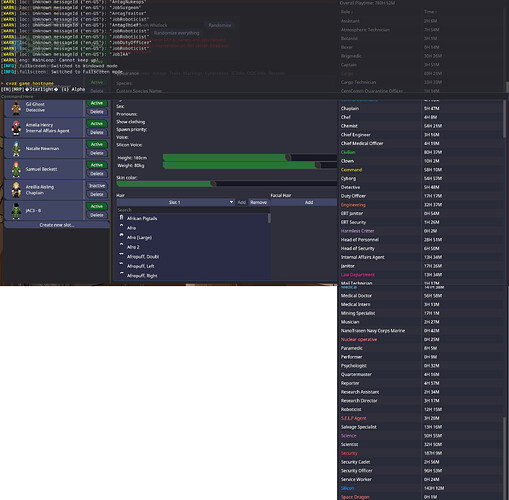Select Areilia Aisling Chaplain character sprite
Image resolution: width=509 pixels, height=500 pixels.
click(x=16, y=190)
